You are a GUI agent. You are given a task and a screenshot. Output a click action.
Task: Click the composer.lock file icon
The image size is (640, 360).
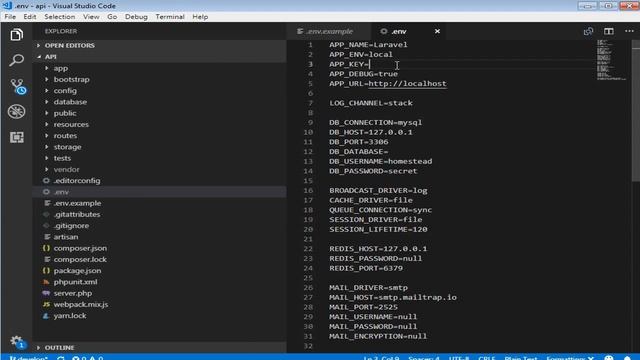[46, 259]
